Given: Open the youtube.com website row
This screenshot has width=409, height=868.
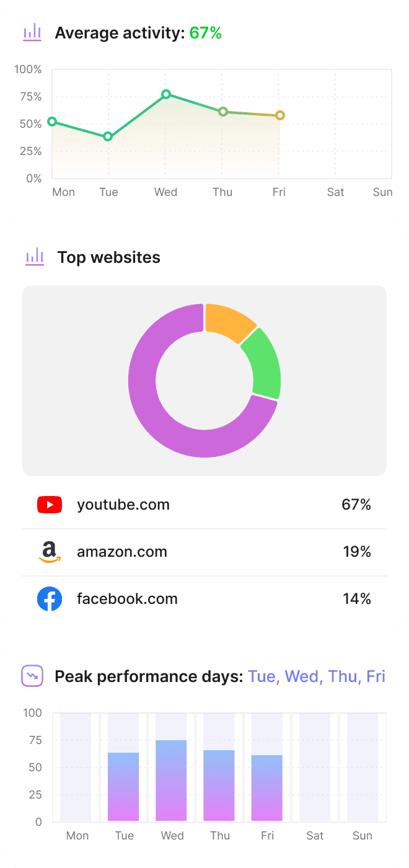Looking at the screenshot, I should tap(205, 505).
